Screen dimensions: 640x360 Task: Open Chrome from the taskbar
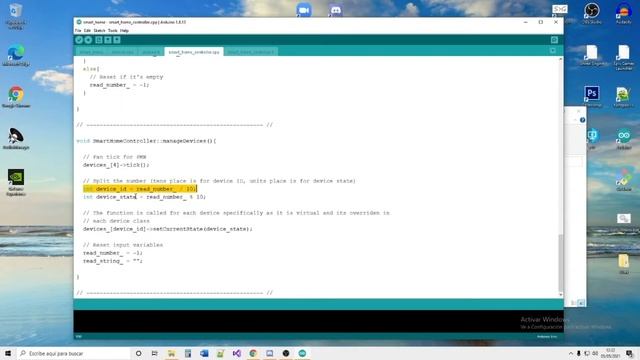[x=253, y=353]
